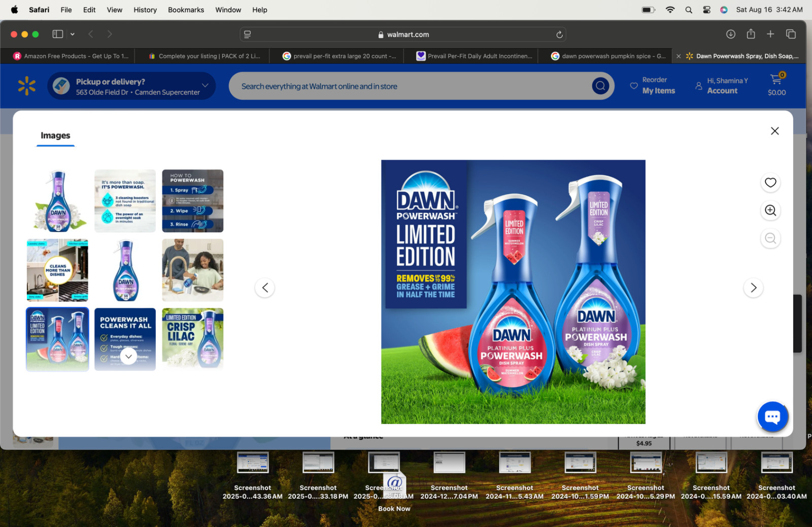Screen dimensions: 812x527
Task: Expand the sidebar options chevron in Safari
Action: (73, 34)
